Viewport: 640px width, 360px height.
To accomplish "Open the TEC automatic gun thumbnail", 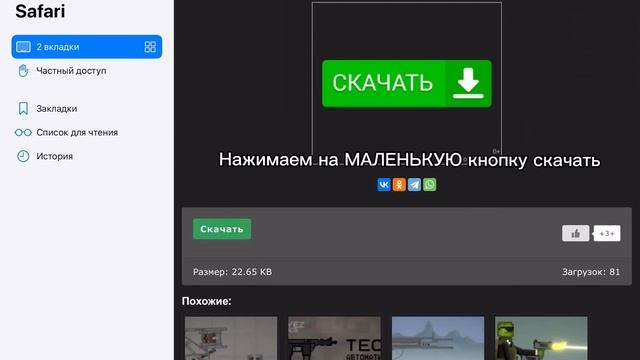I will [334, 338].
